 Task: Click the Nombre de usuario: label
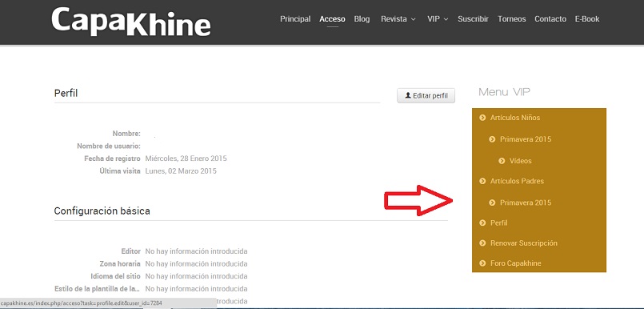pos(109,146)
